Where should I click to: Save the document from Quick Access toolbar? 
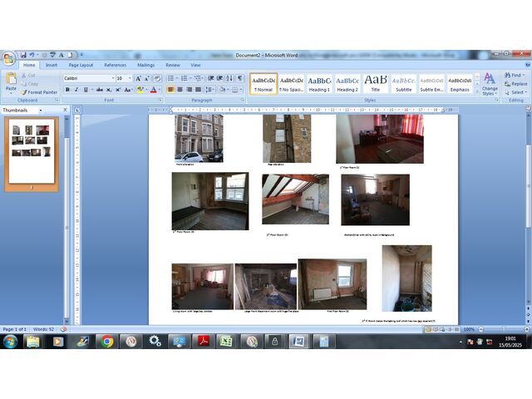[23, 55]
